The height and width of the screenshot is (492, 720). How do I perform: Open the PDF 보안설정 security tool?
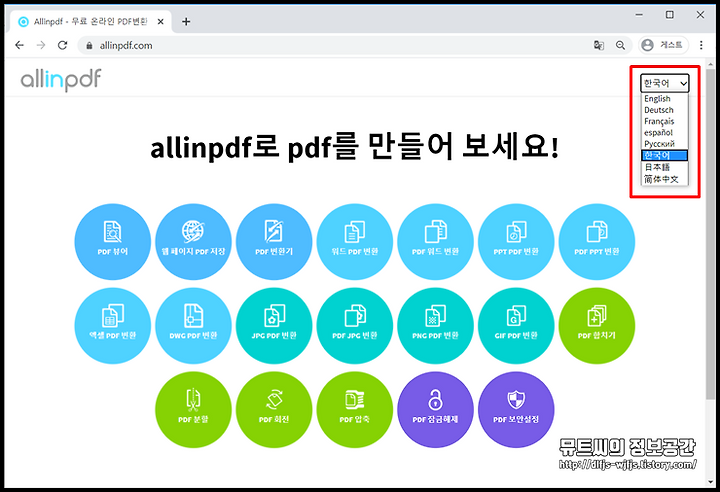click(x=516, y=410)
